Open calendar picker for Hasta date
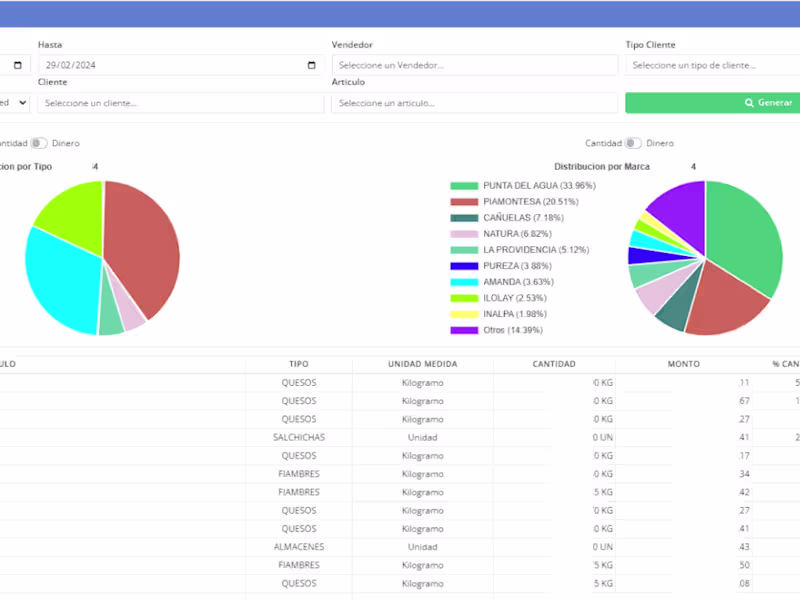800x600 pixels. (x=311, y=65)
